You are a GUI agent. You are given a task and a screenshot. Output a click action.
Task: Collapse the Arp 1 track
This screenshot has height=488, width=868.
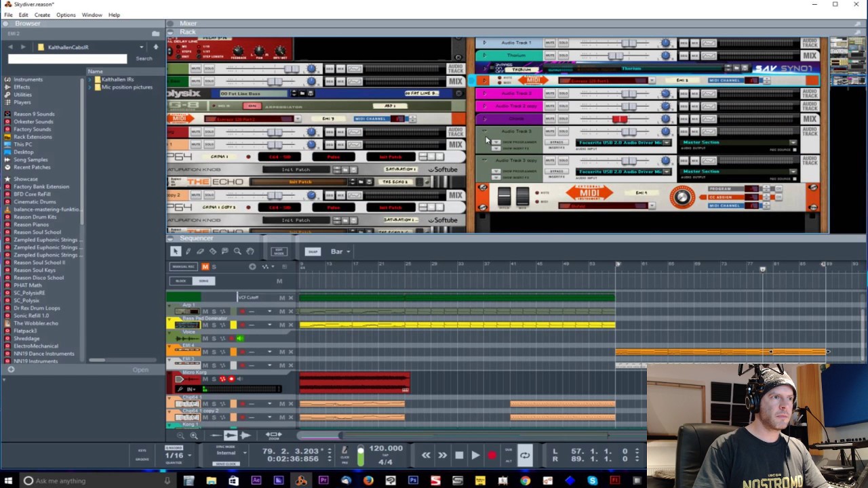pos(170,305)
